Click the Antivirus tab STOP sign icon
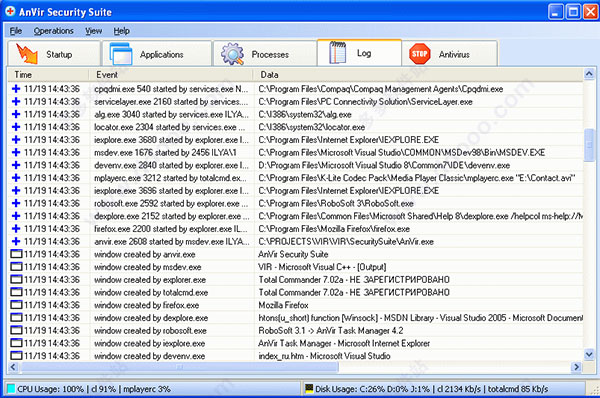The image size is (600, 398). 420,54
